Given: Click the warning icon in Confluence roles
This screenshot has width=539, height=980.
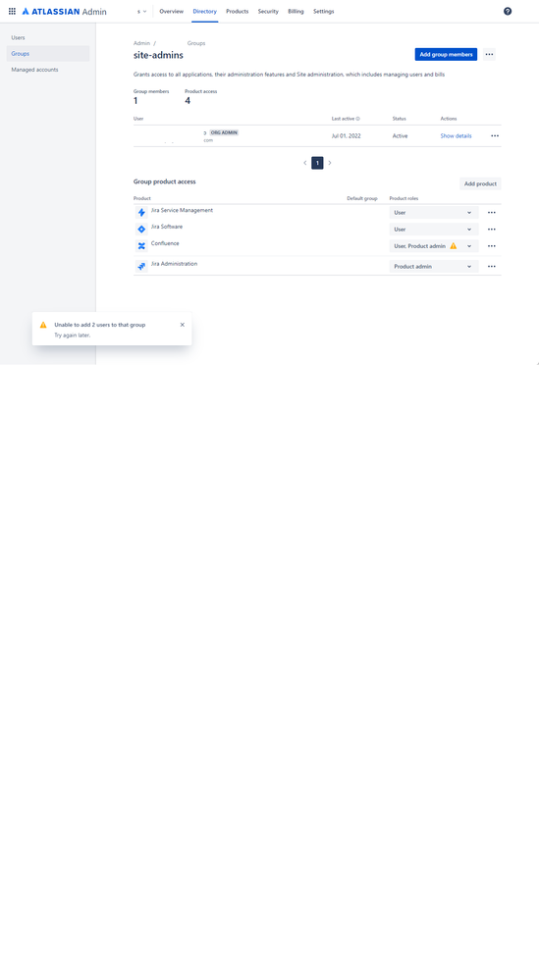Looking at the screenshot, I should [454, 246].
